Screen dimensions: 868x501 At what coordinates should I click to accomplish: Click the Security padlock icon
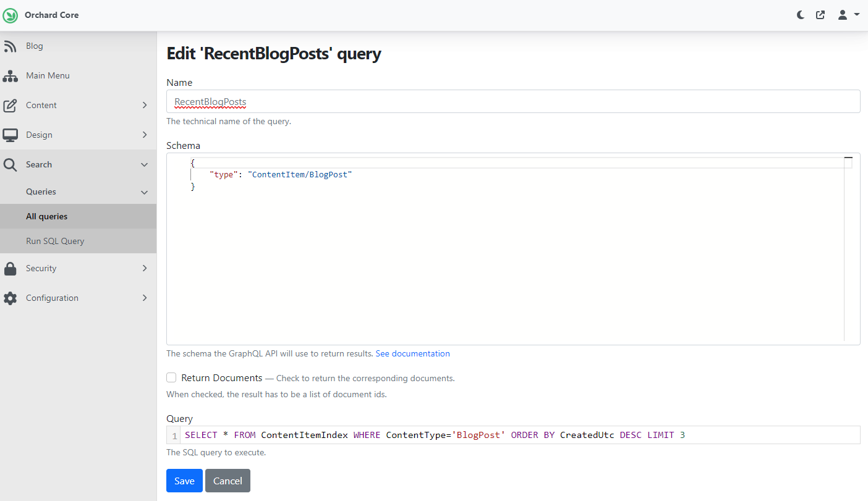tap(10, 269)
